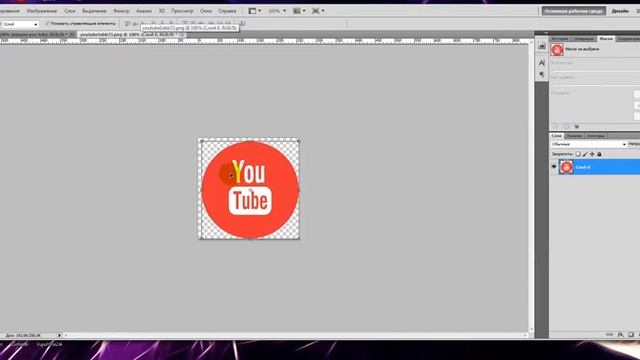Click the top-right transform handle on canvas

click(298, 141)
